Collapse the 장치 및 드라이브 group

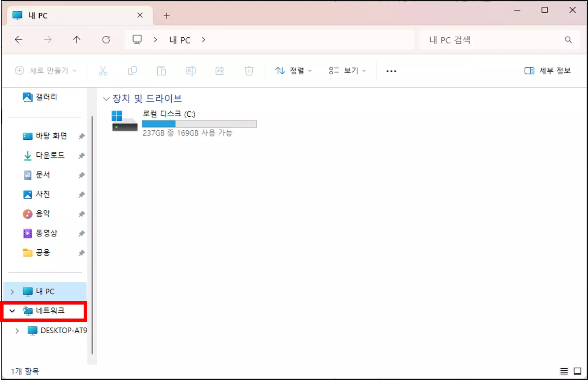click(106, 99)
